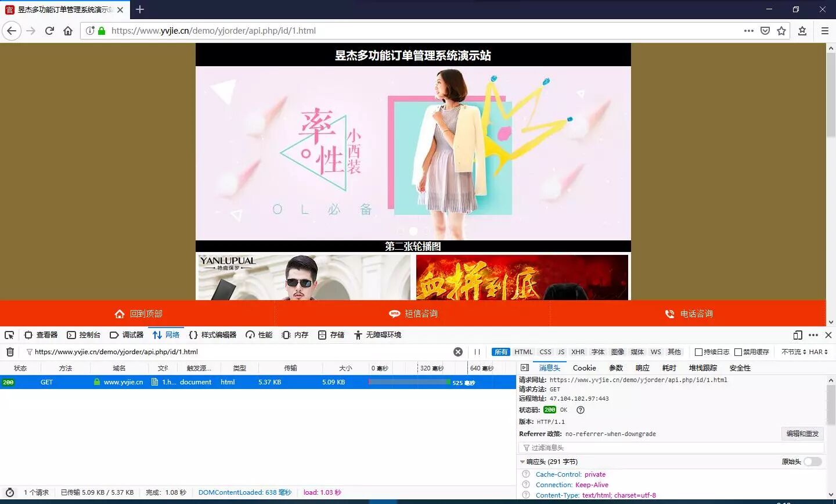The image size is (836, 504).
Task: Open the HAR dropdown menu
Action: 818,352
